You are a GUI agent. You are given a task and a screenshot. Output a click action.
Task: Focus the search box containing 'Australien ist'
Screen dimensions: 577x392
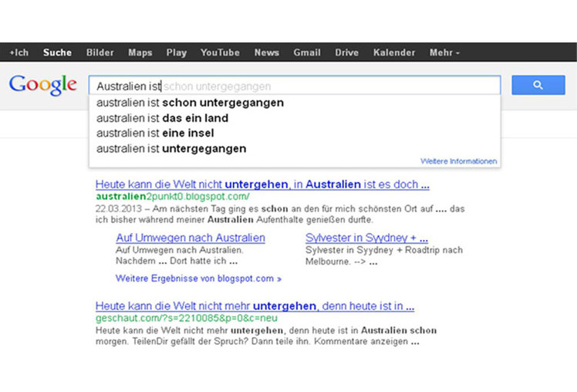[295, 86]
